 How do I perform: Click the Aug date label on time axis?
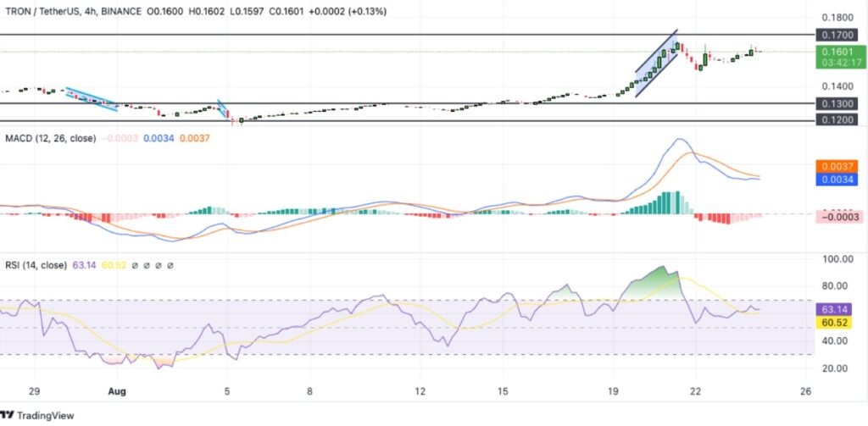pos(117,391)
